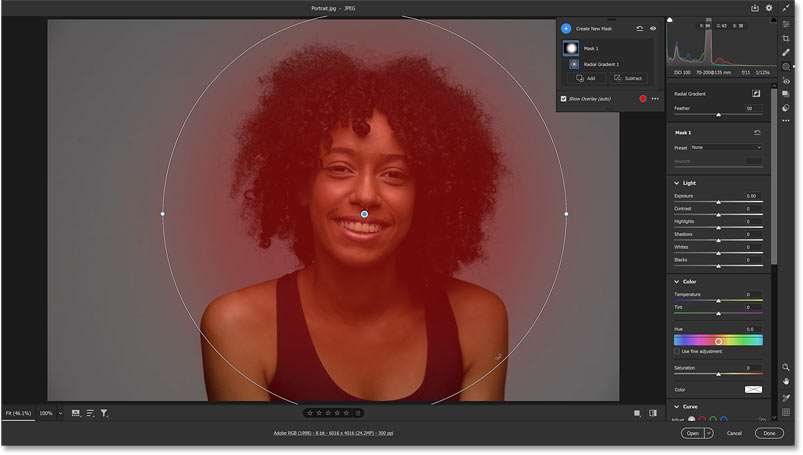The height and width of the screenshot is (455, 803).
Task: Click the Feather slider handle
Action: pyautogui.click(x=719, y=115)
